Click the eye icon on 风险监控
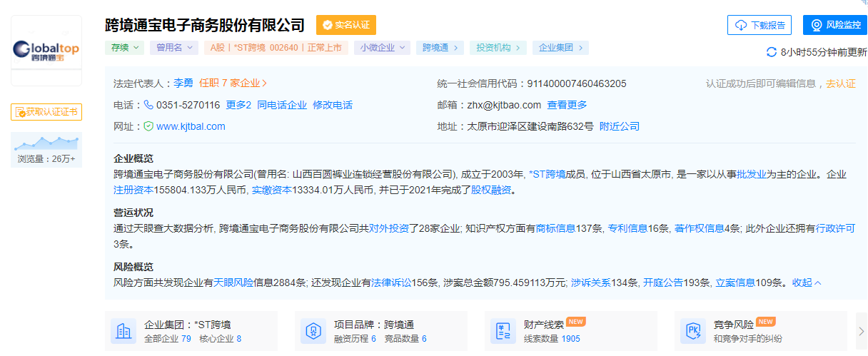 tap(817, 25)
